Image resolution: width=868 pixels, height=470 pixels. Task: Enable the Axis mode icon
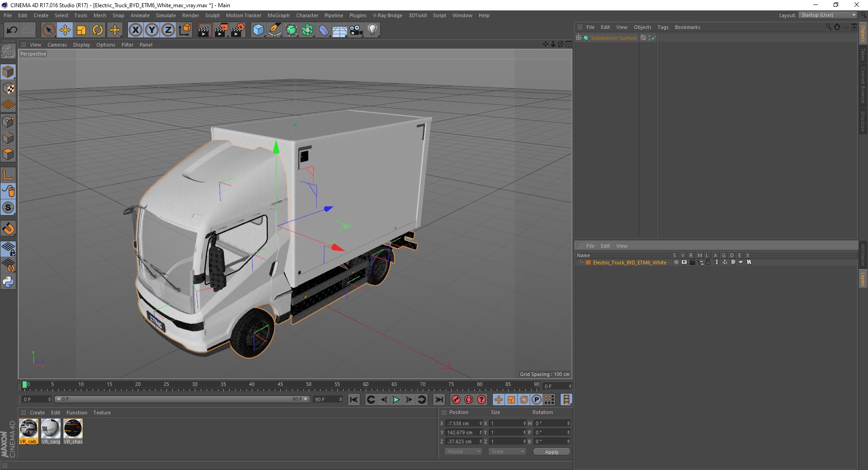coord(8,175)
